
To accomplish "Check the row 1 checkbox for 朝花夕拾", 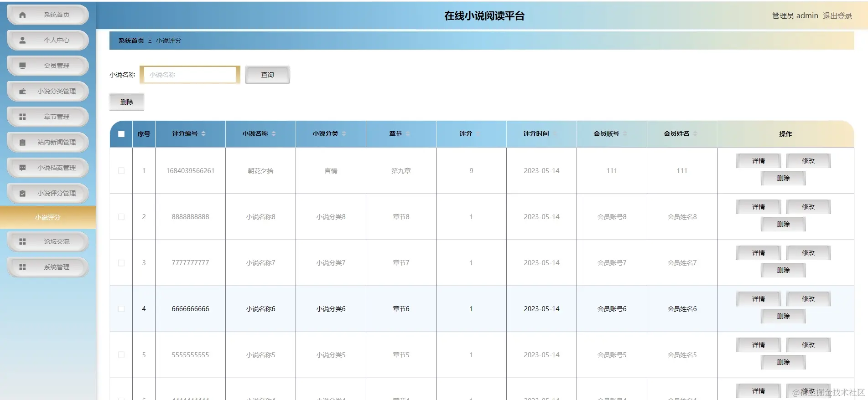I will (121, 171).
